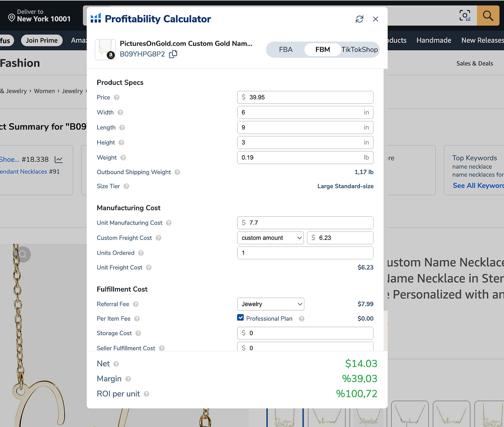Open help icon next to Price
This screenshot has width=504, height=427.
(x=117, y=97)
